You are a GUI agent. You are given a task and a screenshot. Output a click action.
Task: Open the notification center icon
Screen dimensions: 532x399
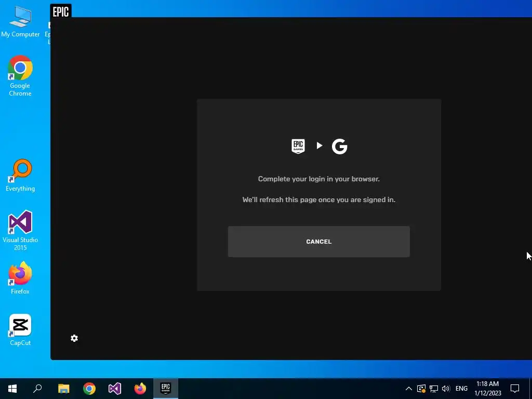[x=515, y=389]
